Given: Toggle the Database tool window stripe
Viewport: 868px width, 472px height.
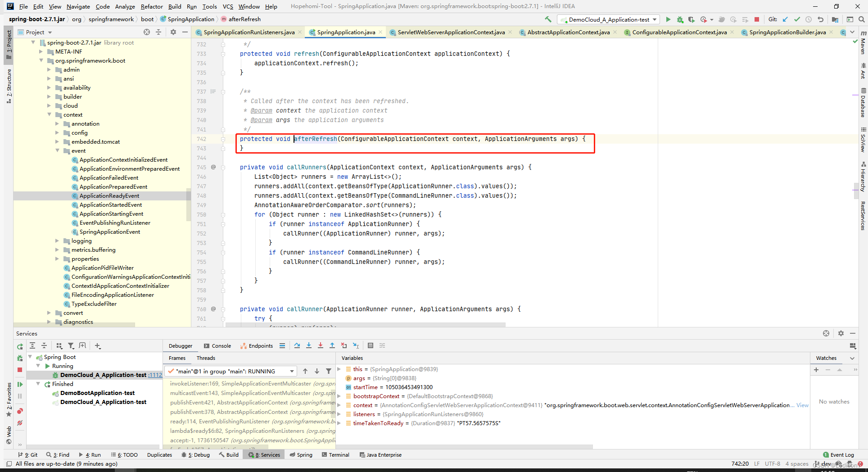Looking at the screenshot, I should point(863,103).
